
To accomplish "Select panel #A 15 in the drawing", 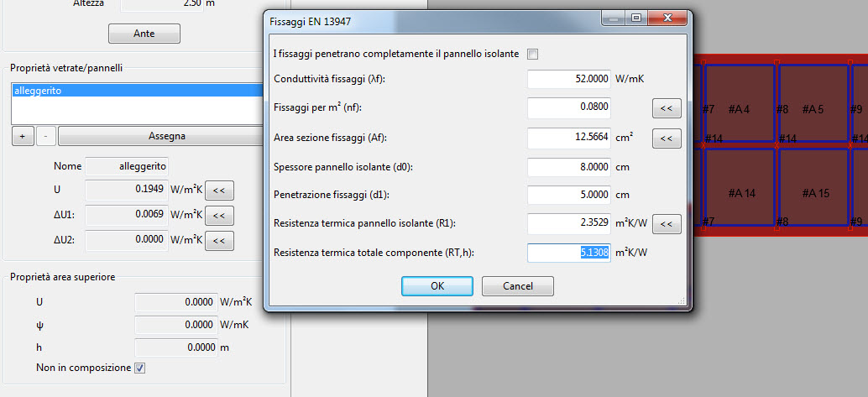I will (813, 193).
